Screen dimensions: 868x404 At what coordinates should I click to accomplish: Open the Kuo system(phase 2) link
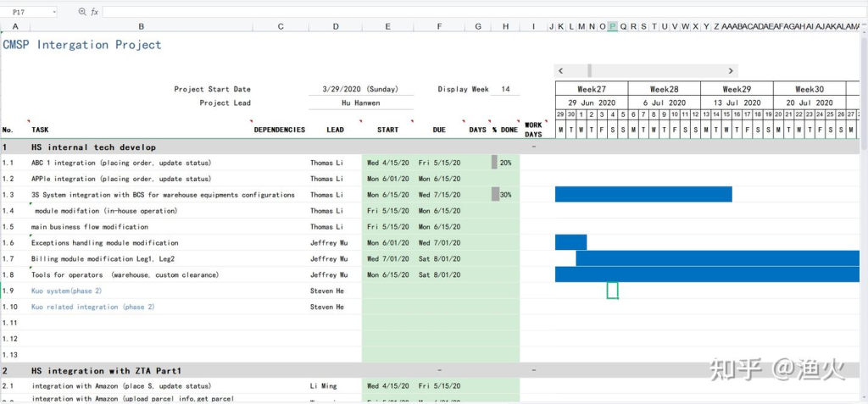pyautogui.click(x=66, y=291)
